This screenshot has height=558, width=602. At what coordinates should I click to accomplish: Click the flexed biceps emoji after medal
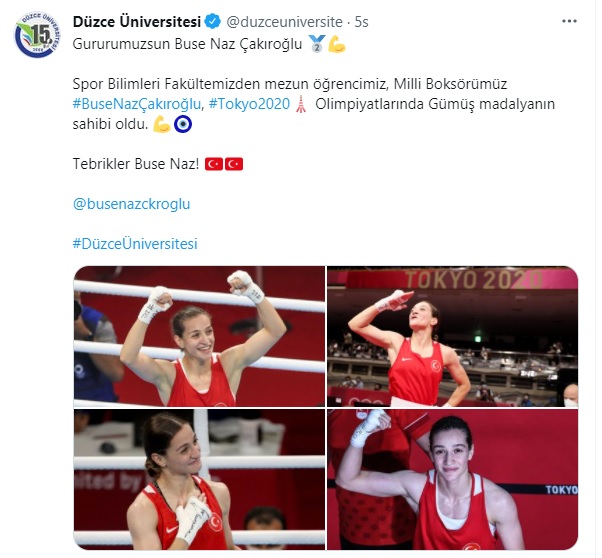pyautogui.click(x=337, y=44)
